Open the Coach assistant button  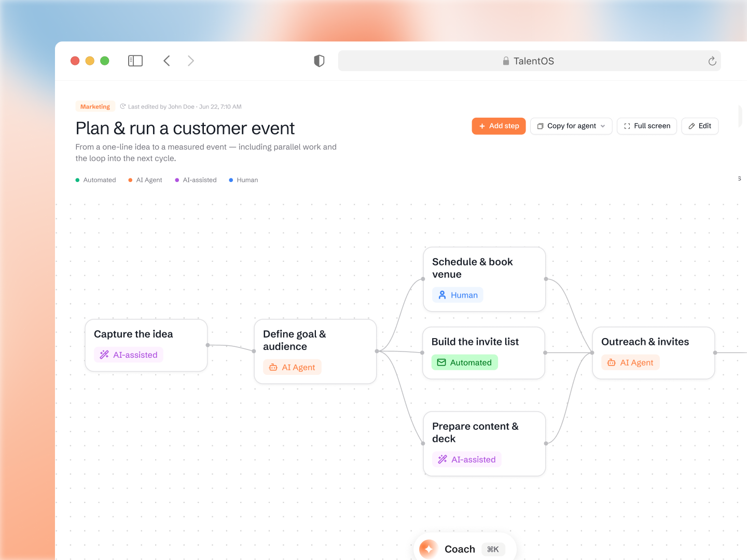click(x=465, y=549)
